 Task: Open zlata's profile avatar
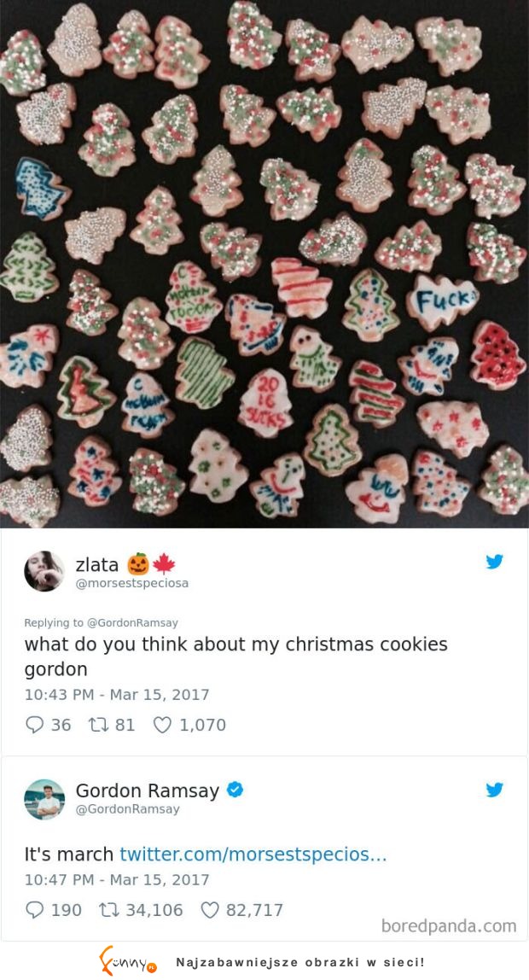[x=44, y=571]
